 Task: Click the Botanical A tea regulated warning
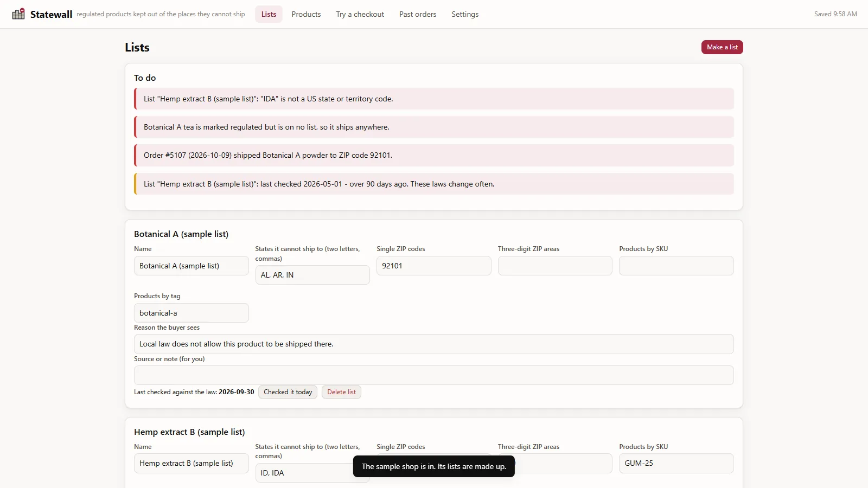[x=434, y=127]
